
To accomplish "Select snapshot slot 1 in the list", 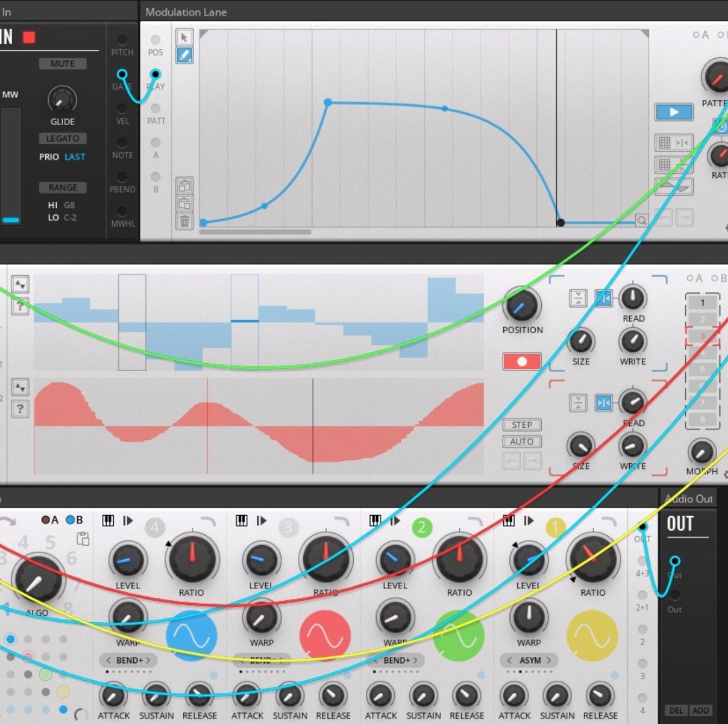I will 702,303.
